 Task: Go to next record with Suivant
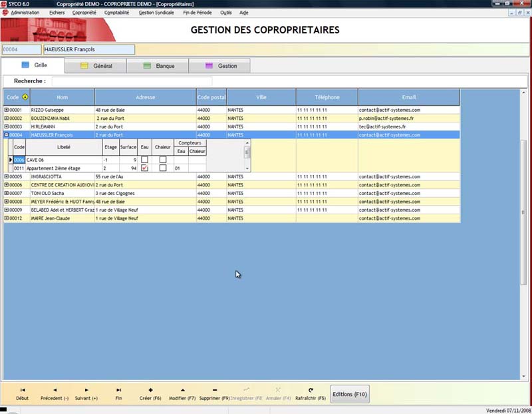click(86, 393)
